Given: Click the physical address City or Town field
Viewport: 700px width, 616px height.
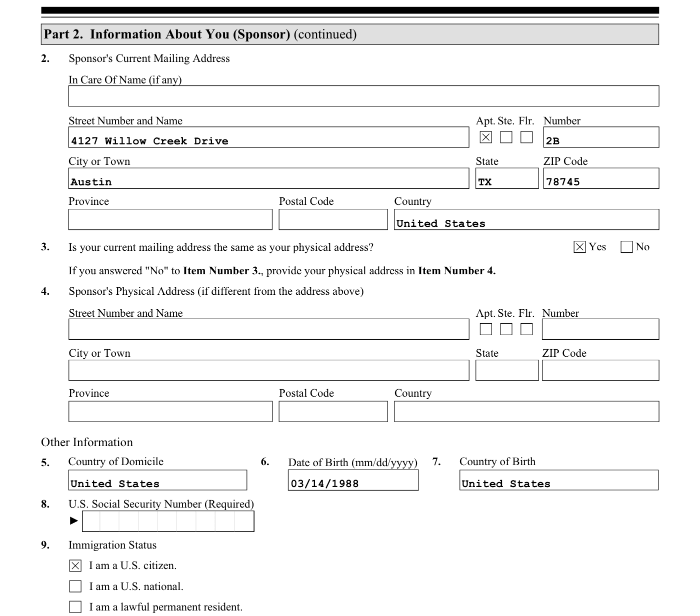Looking at the screenshot, I should click(268, 370).
